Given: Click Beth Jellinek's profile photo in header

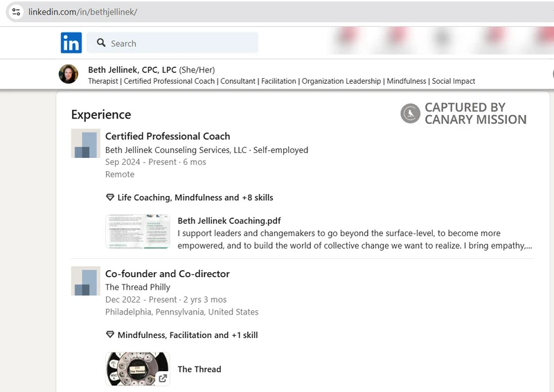Looking at the screenshot, I should coord(69,74).
